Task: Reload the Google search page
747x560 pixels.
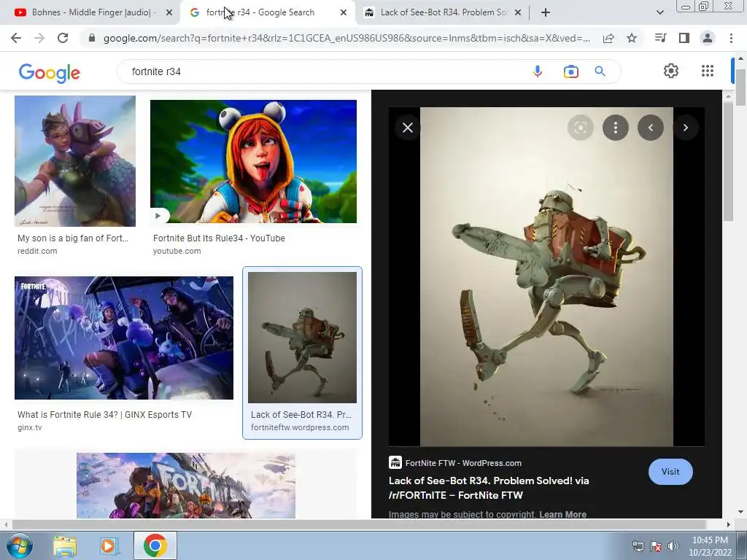Action: point(63,38)
